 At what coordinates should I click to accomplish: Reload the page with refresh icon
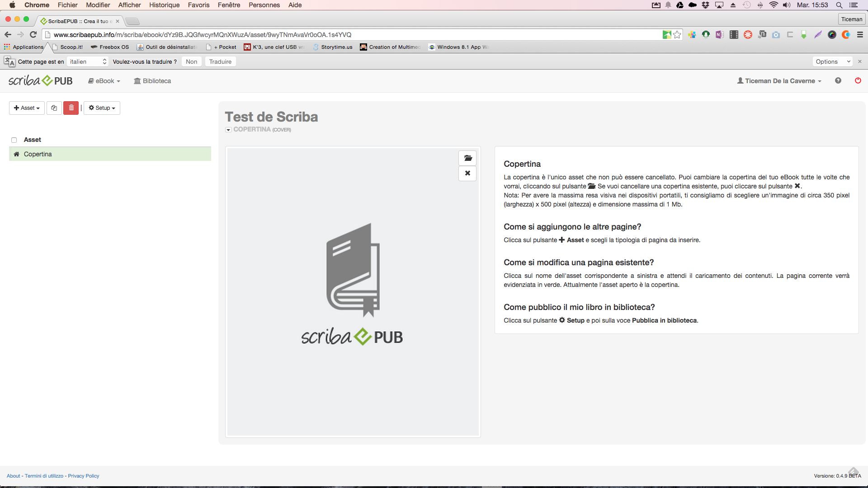[x=33, y=35]
